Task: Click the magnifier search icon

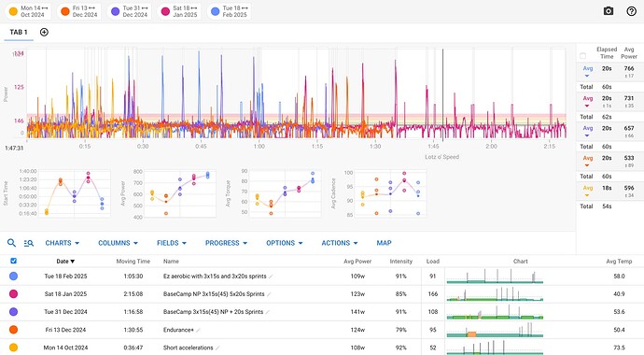Action: [x=11, y=243]
